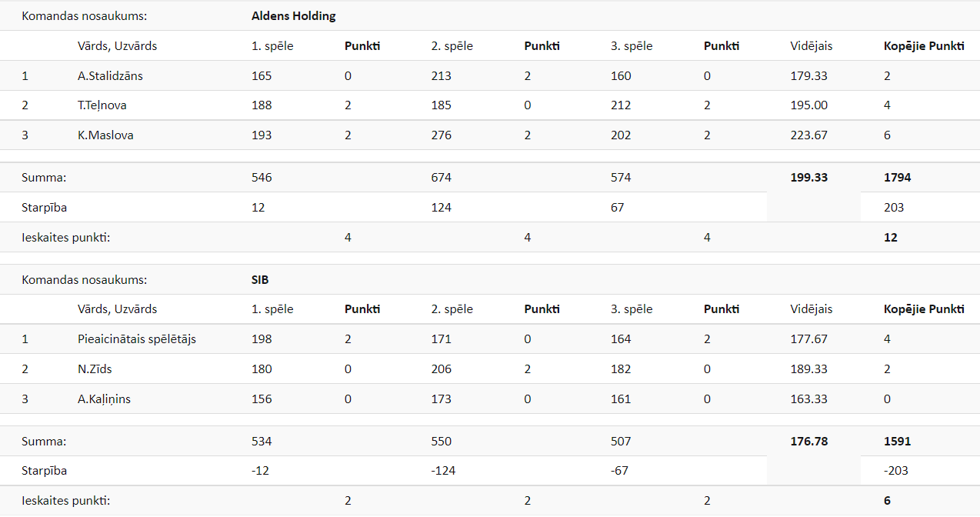This screenshot has height=517, width=980.
Task: Click SIB team average 176.78
Action: 809,442
